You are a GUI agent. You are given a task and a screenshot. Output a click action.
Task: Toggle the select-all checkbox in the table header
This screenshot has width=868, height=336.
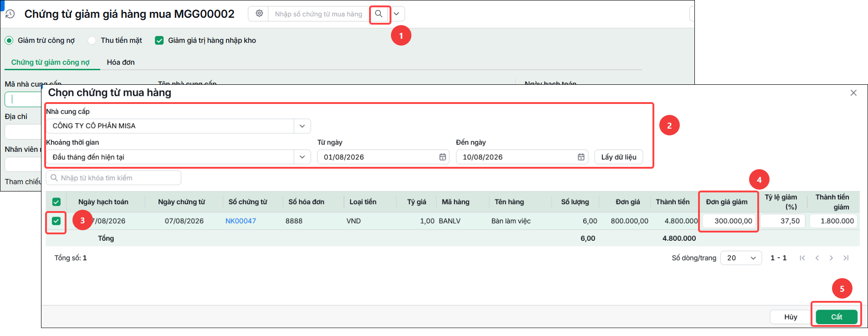[x=56, y=202]
